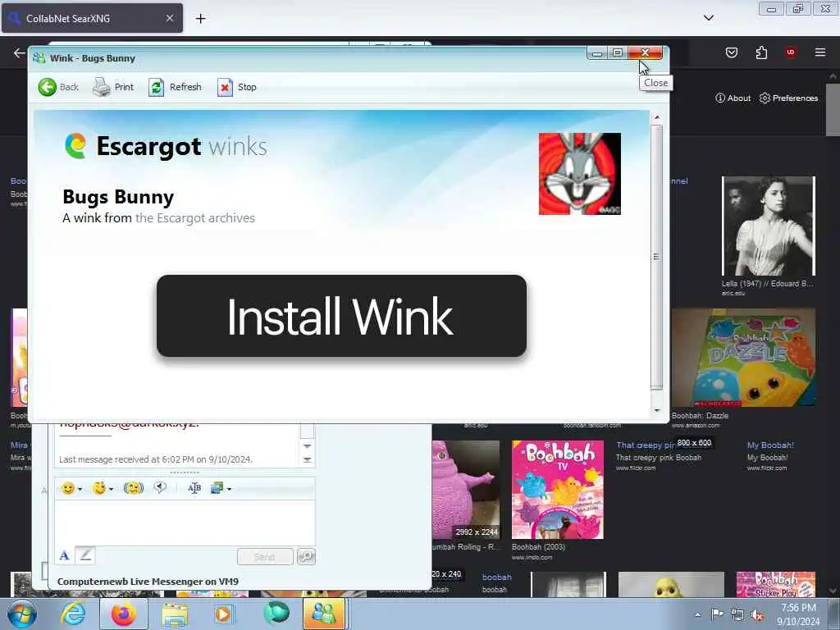Click the Wink window vertical scrollbar thumb

tap(657, 257)
